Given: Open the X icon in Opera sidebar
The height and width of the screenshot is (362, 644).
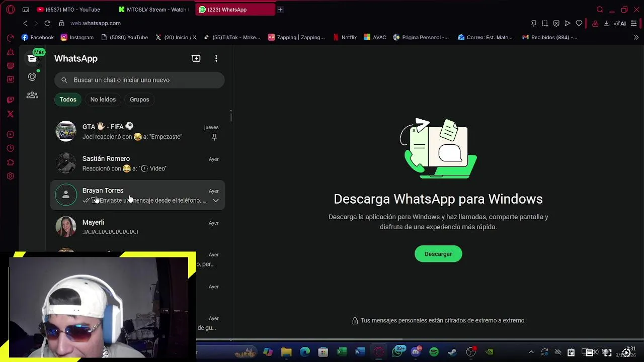Looking at the screenshot, I should click(11, 114).
